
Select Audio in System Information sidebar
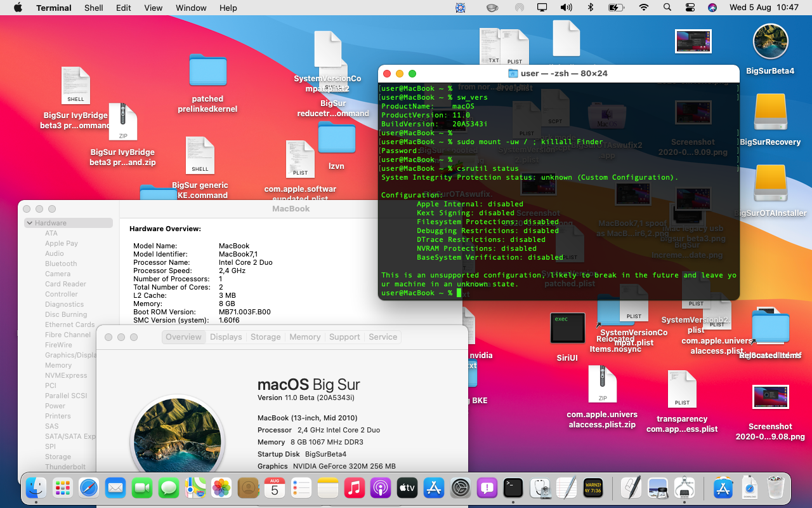coord(55,253)
